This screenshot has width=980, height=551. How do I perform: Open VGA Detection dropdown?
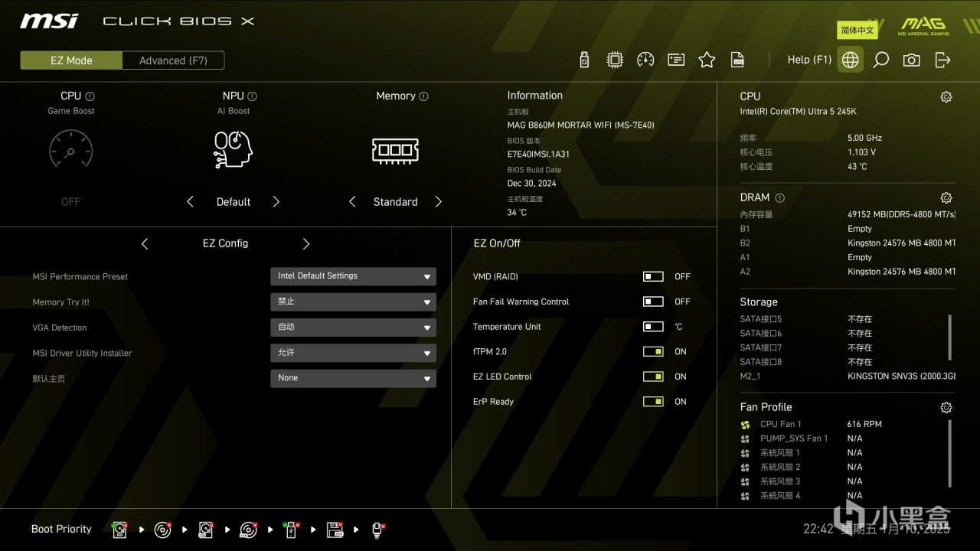click(353, 327)
